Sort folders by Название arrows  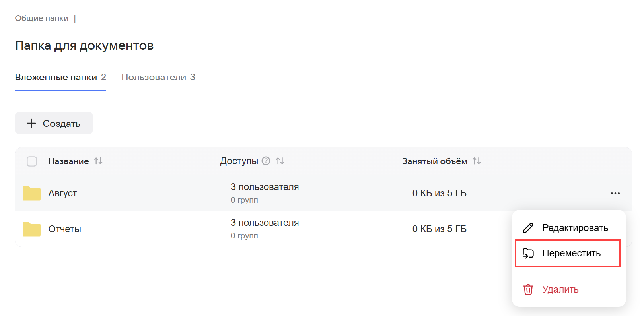(x=98, y=161)
